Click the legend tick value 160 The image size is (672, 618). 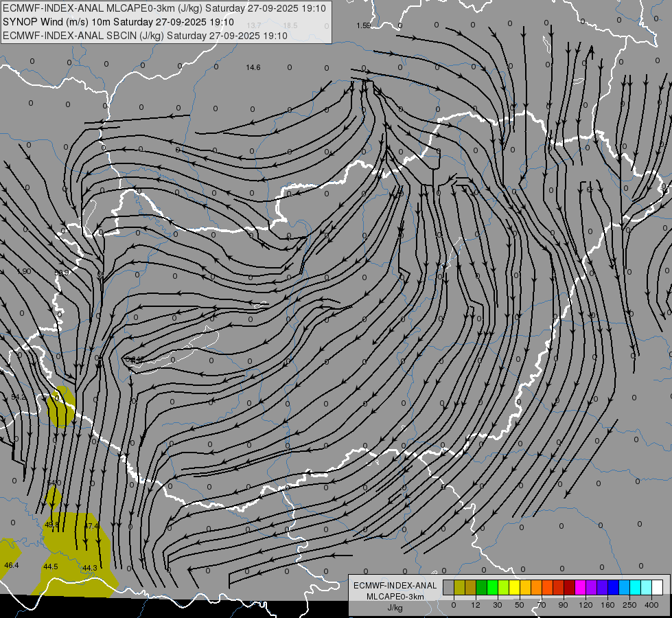coord(607,605)
